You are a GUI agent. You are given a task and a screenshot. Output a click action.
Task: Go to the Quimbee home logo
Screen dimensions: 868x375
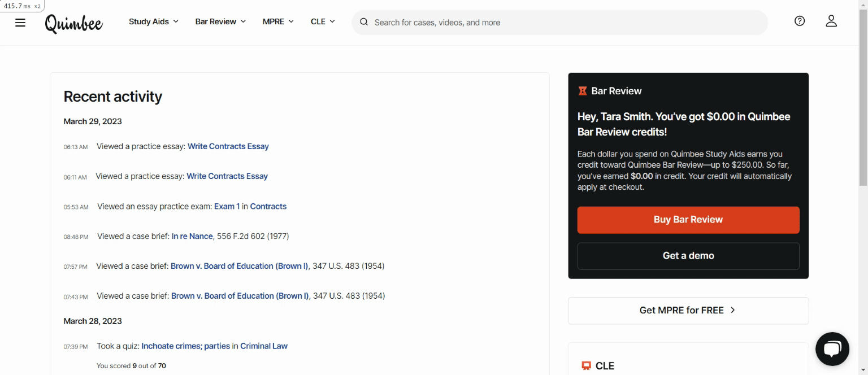coord(74,23)
